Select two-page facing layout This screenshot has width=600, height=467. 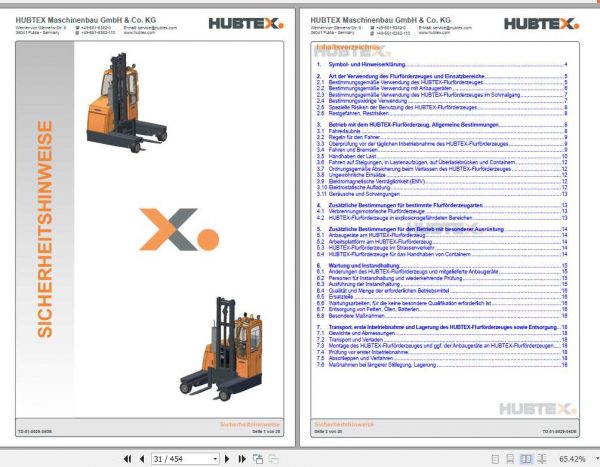[x=526, y=459]
